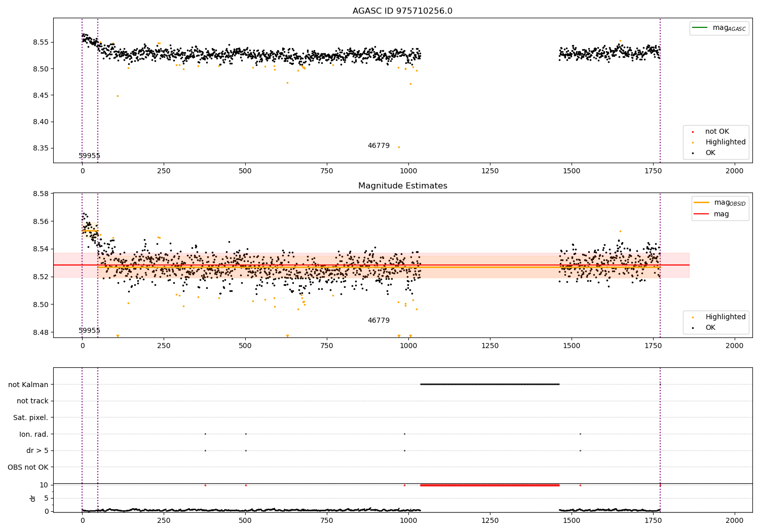Click the red 'mag' legend line swatch
This screenshot has width=760, height=532.
pos(701,214)
